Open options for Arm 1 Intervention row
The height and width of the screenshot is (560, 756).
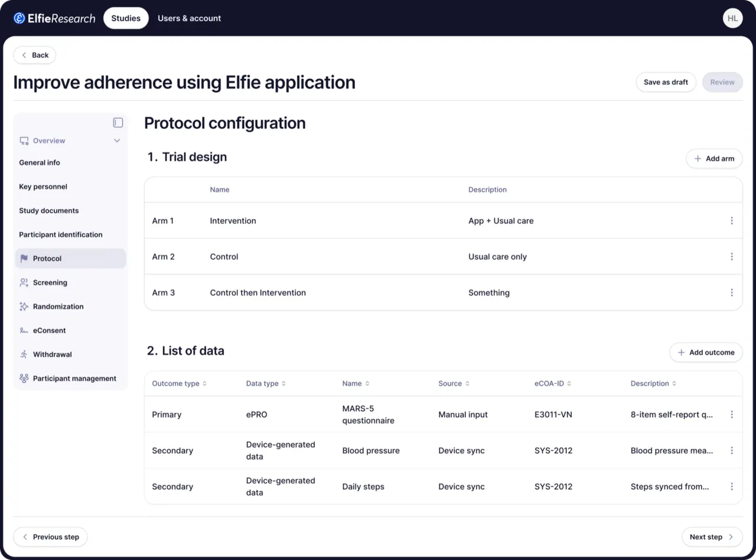(732, 221)
